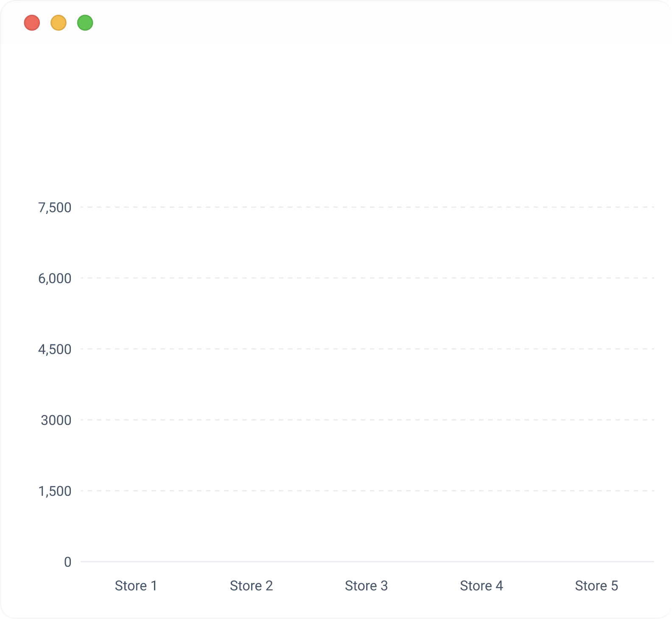Select the Store 2 axis label
The image size is (672, 619).
click(x=251, y=586)
